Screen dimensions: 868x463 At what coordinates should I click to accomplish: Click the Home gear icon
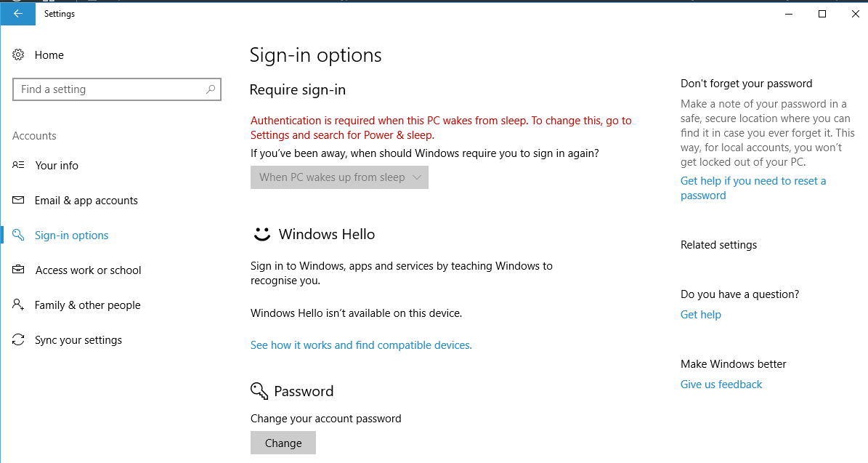tap(18, 55)
